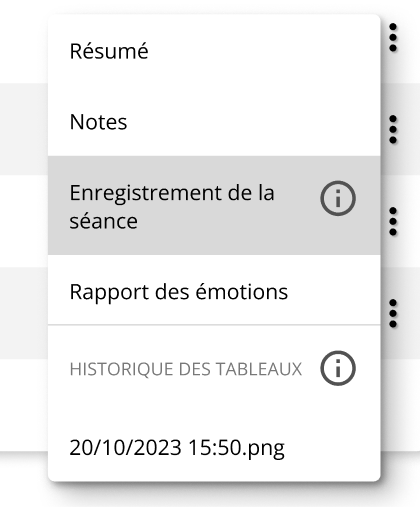Open the three-dot menu level with Résumé
The image size is (420, 507).
393,37
